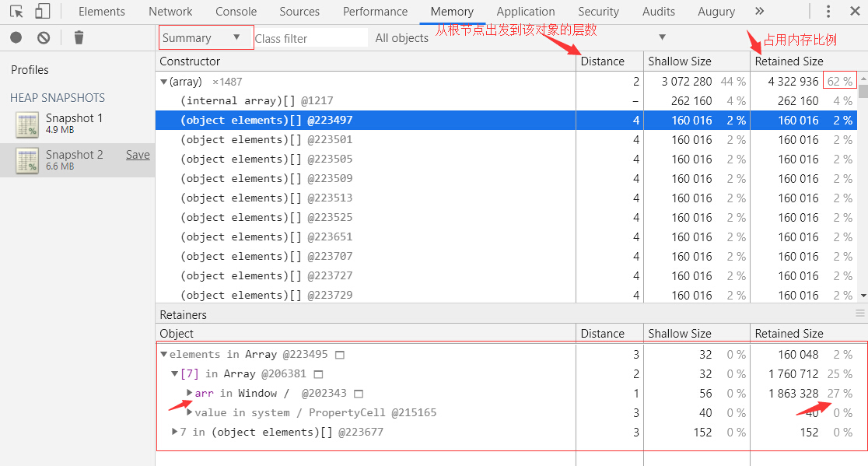The width and height of the screenshot is (868, 466).
Task: Click the 62% retained size progress bar
Action: [838, 80]
